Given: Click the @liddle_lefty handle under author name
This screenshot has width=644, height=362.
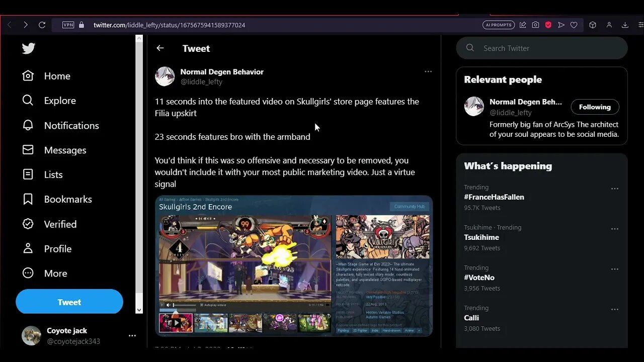Looking at the screenshot, I should pos(201,81).
